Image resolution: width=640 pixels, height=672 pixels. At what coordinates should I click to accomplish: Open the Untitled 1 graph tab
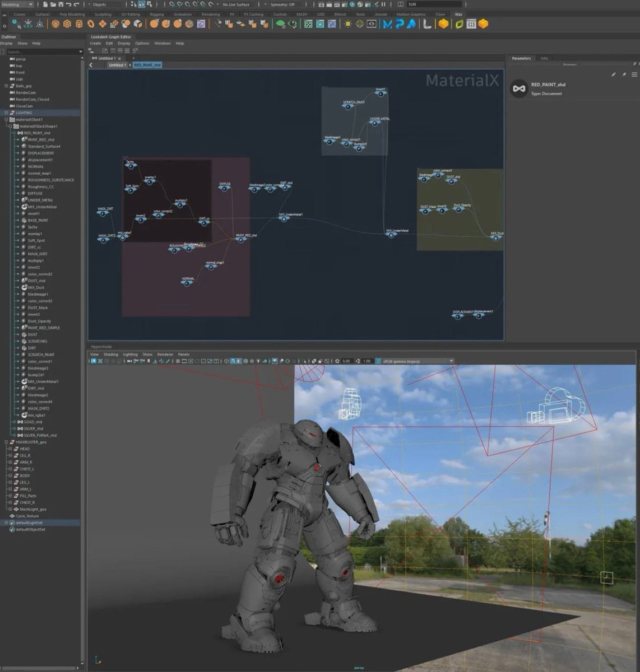[x=106, y=58]
